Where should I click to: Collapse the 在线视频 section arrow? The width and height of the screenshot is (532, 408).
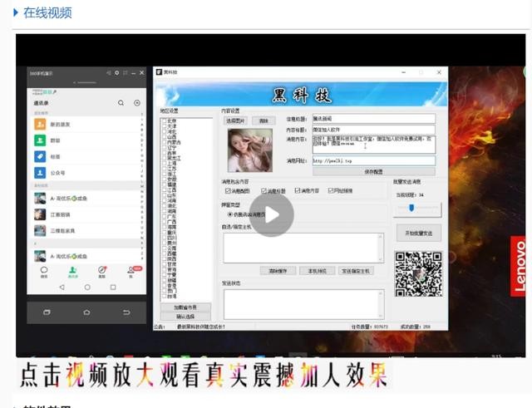click(x=15, y=12)
